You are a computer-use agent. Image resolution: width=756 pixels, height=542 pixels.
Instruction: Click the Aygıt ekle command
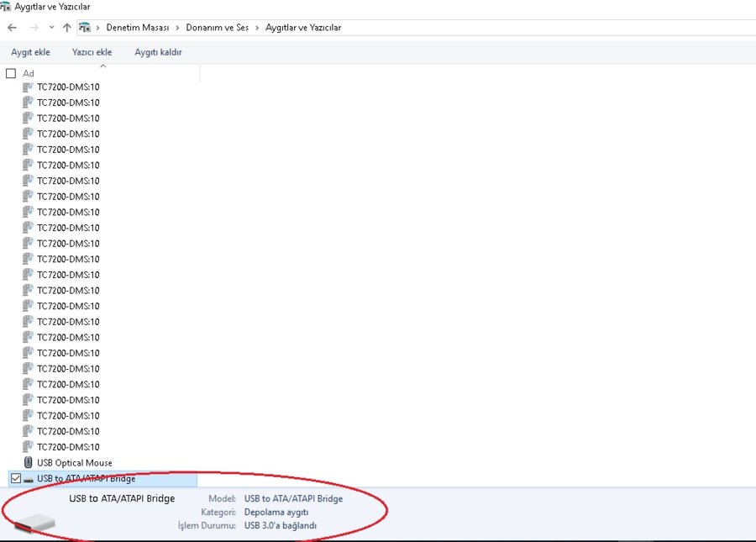(30, 52)
